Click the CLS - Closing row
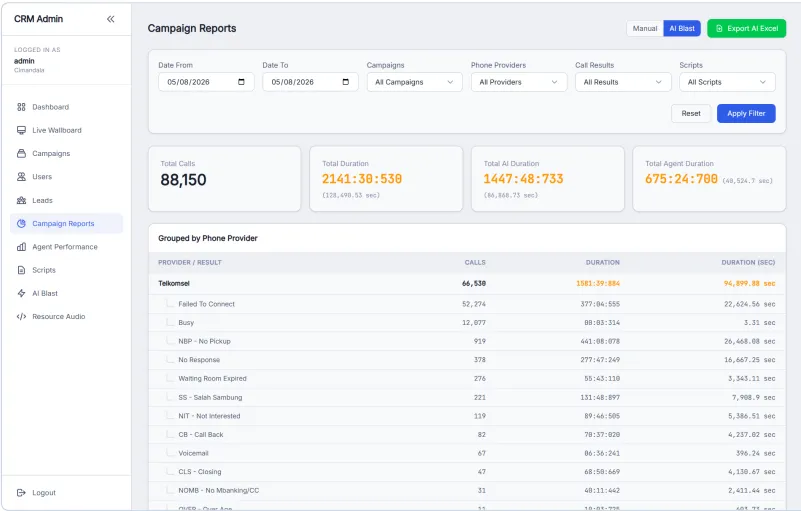Image resolution: width=801 pixels, height=511 pixels. tap(467, 472)
